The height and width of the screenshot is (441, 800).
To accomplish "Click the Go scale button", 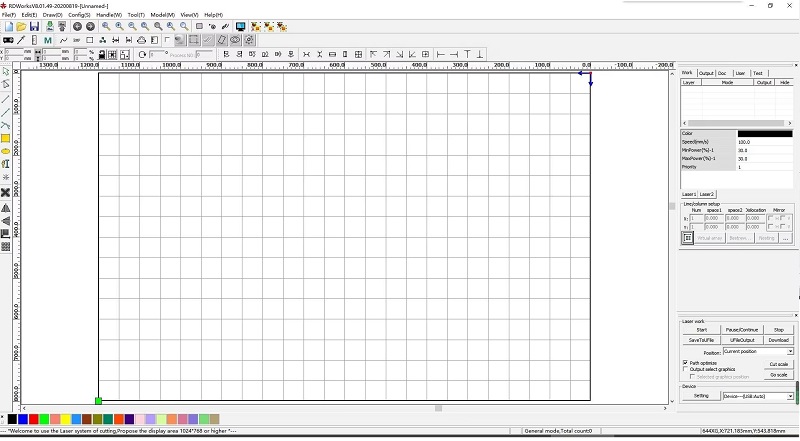I will (779, 375).
